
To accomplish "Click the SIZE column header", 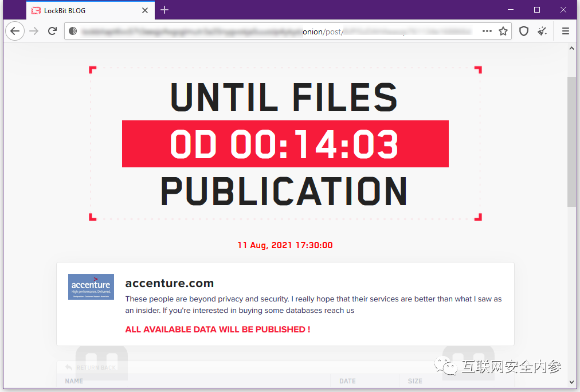I will click(x=415, y=381).
